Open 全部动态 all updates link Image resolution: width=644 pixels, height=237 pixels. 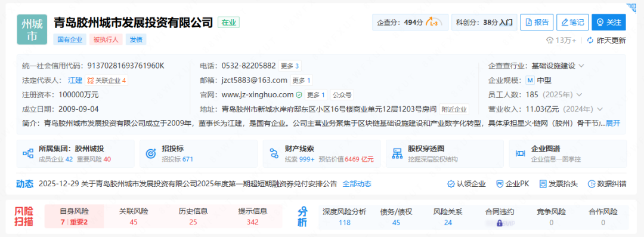tap(357, 184)
